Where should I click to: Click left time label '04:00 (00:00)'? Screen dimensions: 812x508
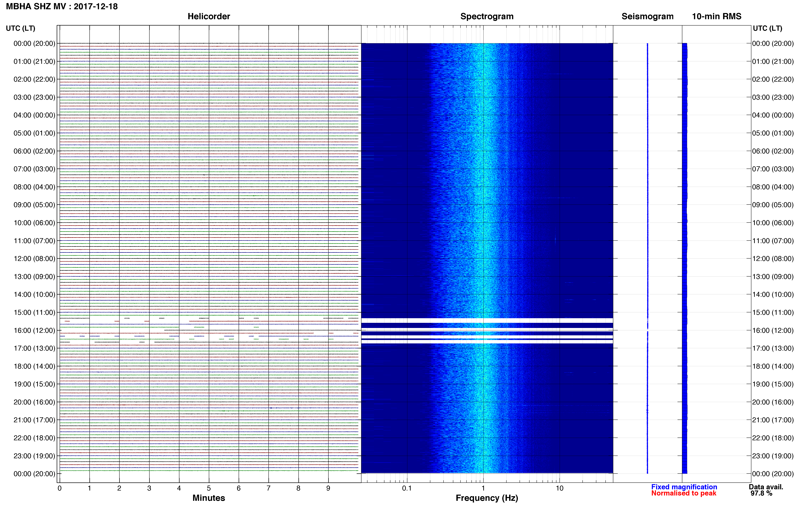(x=34, y=115)
